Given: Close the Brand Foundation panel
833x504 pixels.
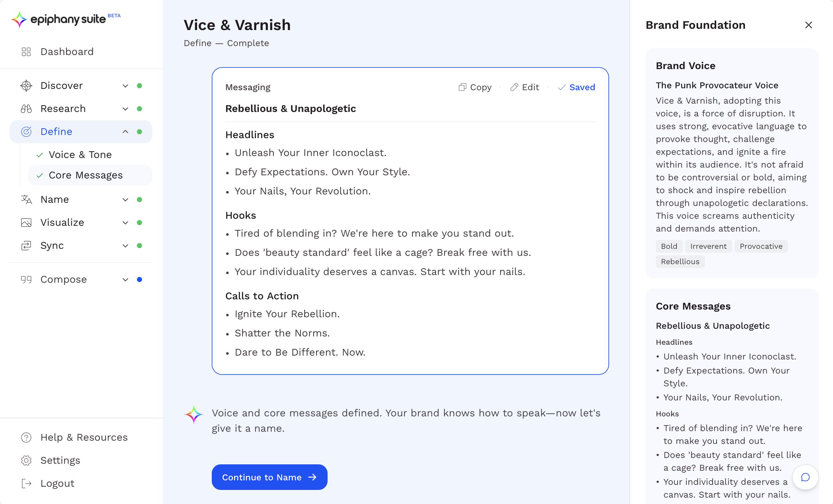Looking at the screenshot, I should point(808,25).
